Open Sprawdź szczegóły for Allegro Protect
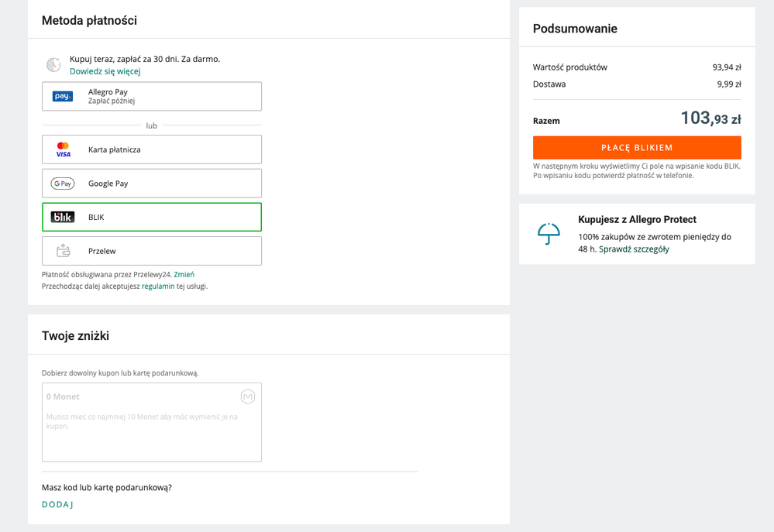The image size is (774, 532). (x=634, y=249)
